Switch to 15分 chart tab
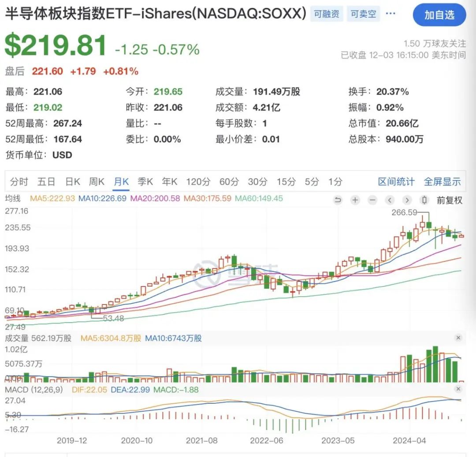This screenshot has height=457, width=476. [286, 182]
